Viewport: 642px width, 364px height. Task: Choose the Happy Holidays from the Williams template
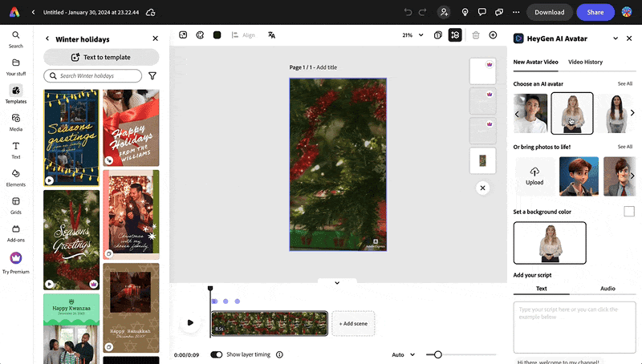(x=131, y=127)
